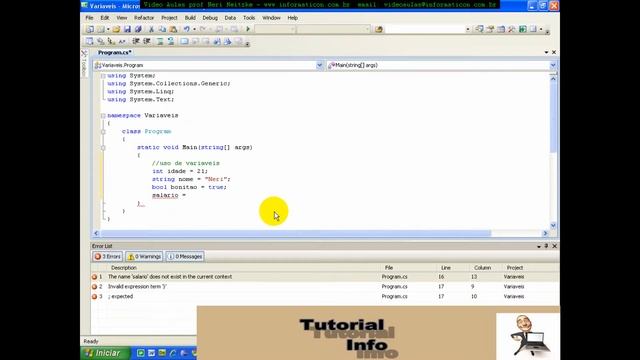Click the Display Quick Info icon
Screen dimensions: 640x360
click(x=111, y=41)
